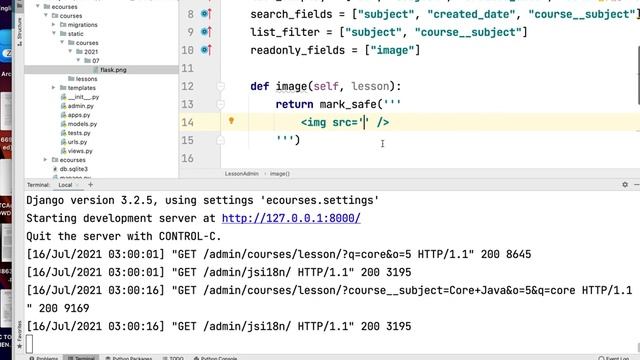Screen dimensions: 640x360
Task: Collapse the 07 folder
Action: 78,60
